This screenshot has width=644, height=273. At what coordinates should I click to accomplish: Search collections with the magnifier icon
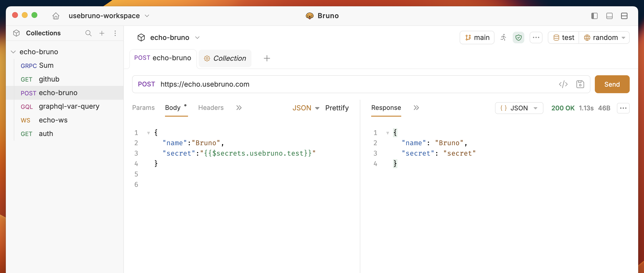click(88, 33)
